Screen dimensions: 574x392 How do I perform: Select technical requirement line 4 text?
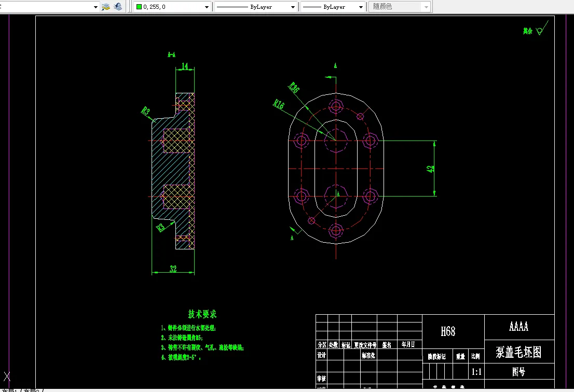pyautogui.click(x=181, y=357)
